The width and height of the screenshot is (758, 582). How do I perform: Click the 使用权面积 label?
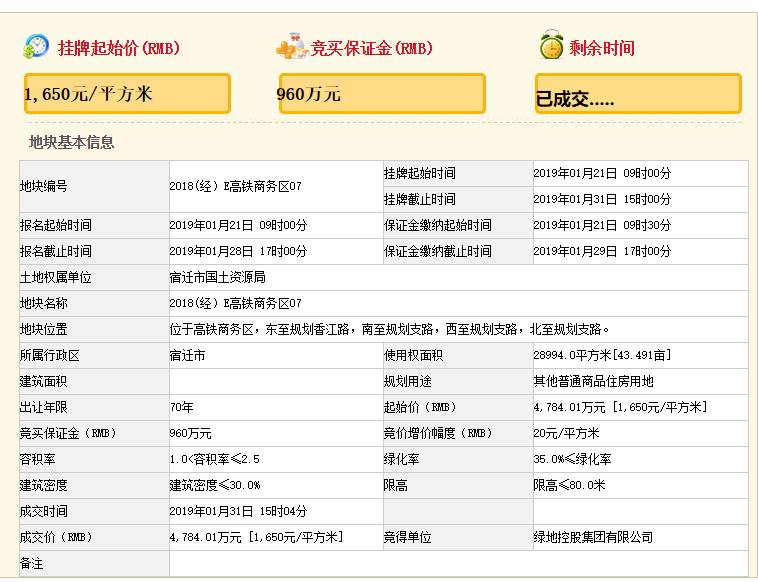[413, 356]
